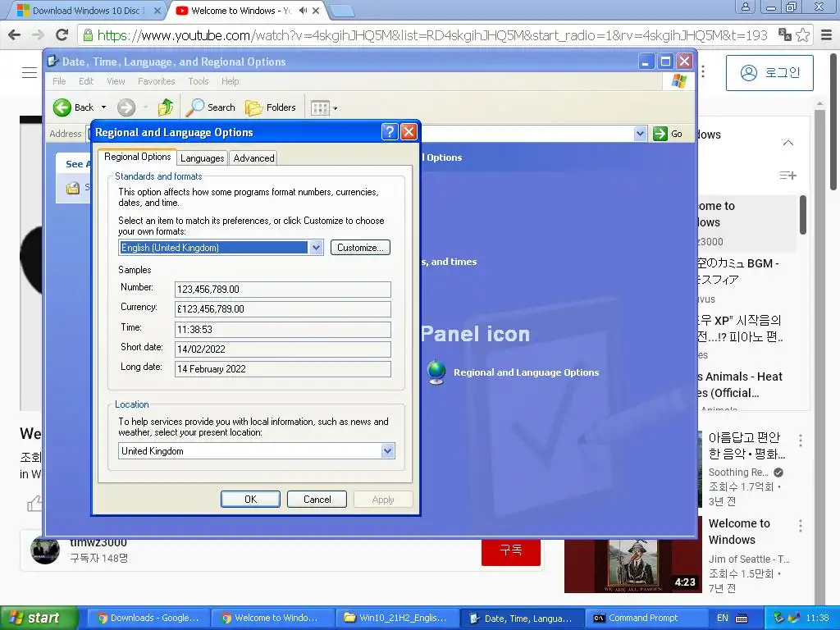The width and height of the screenshot is (840, 630).
Task: Open the Views toolbar button
Action: click(x=321, y=107)
